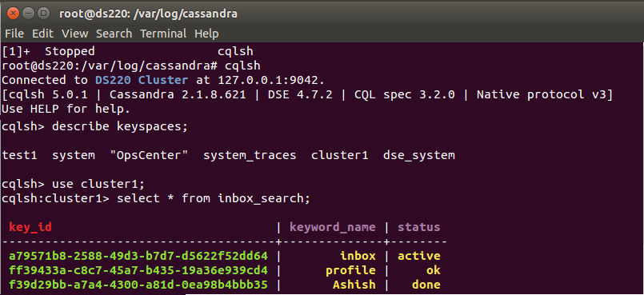Open the Help menu
The image size is (644, 295).
(x=206, y=34)
